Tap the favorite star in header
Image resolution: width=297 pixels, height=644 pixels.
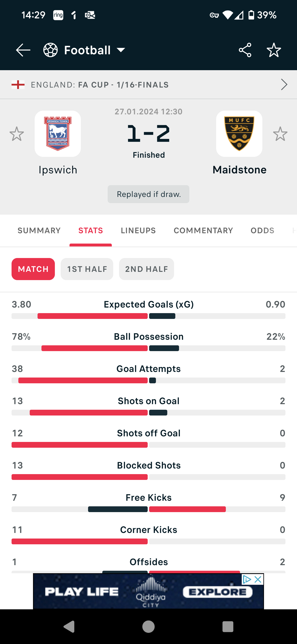click(x=274, y=50)
